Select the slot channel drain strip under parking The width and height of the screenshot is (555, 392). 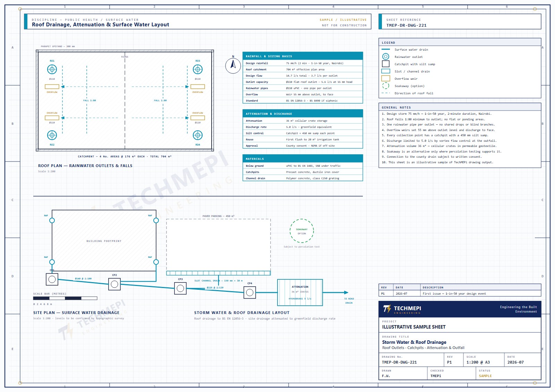click(219, 273)
